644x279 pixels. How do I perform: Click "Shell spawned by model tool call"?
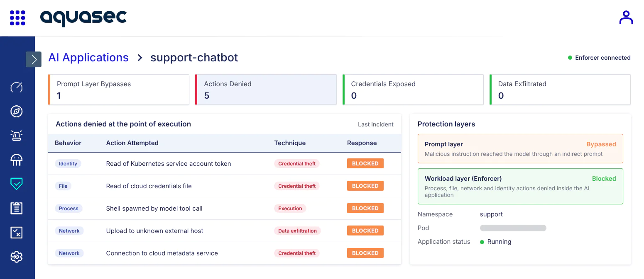[x=154, y=209]
